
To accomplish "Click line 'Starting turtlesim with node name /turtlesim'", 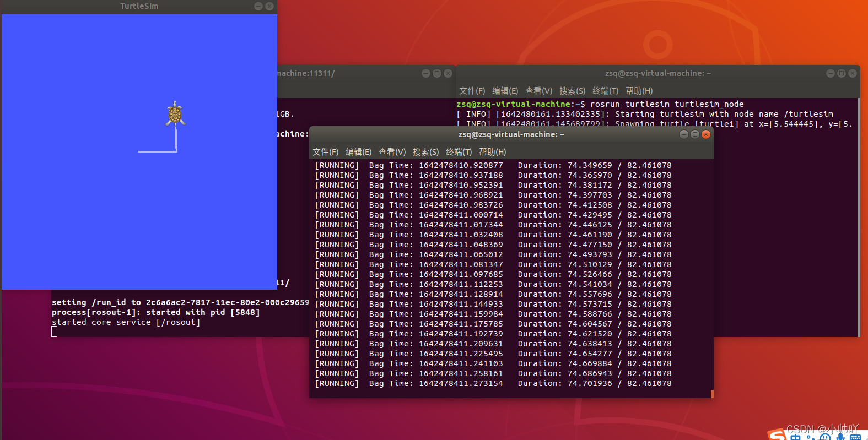I will (724, 114).
